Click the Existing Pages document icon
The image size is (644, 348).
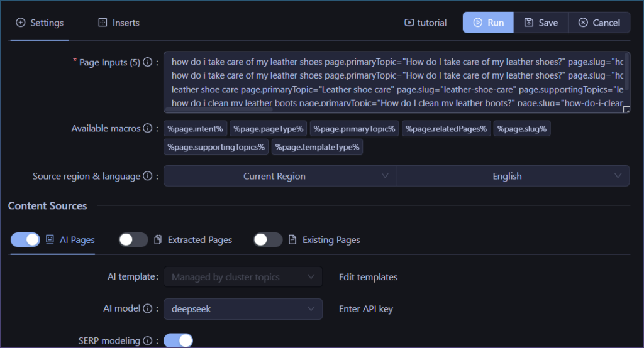click(x=292, y=240)
